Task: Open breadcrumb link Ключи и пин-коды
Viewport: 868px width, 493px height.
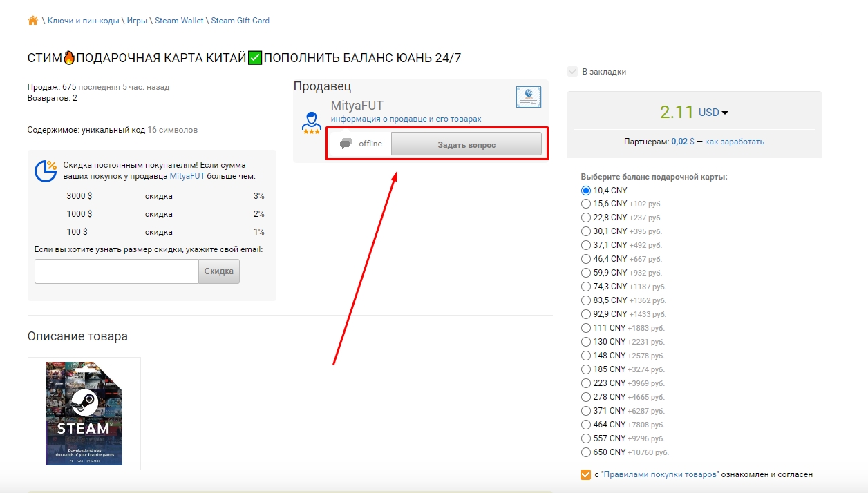Action: pos(84,21)
